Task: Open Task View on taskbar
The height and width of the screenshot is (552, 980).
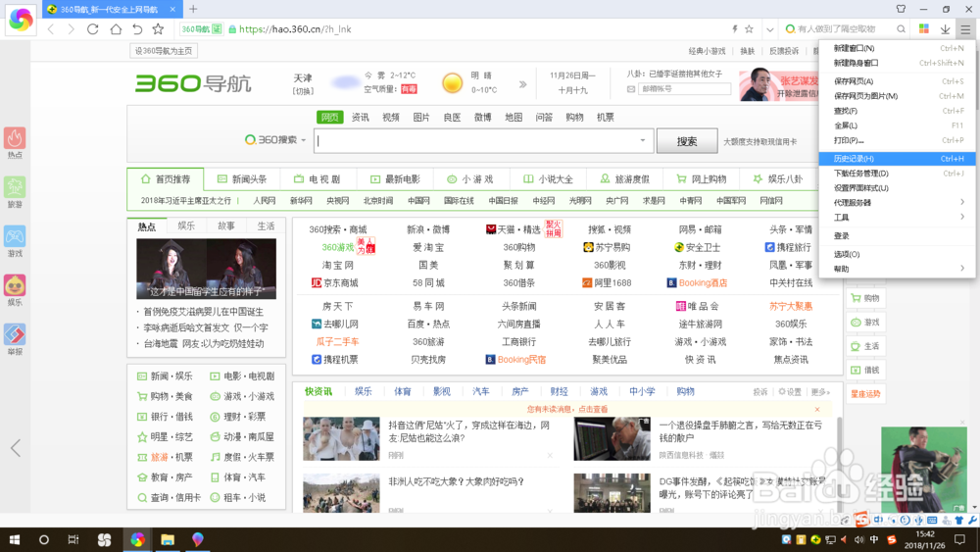Action: [x=73, y=539]
